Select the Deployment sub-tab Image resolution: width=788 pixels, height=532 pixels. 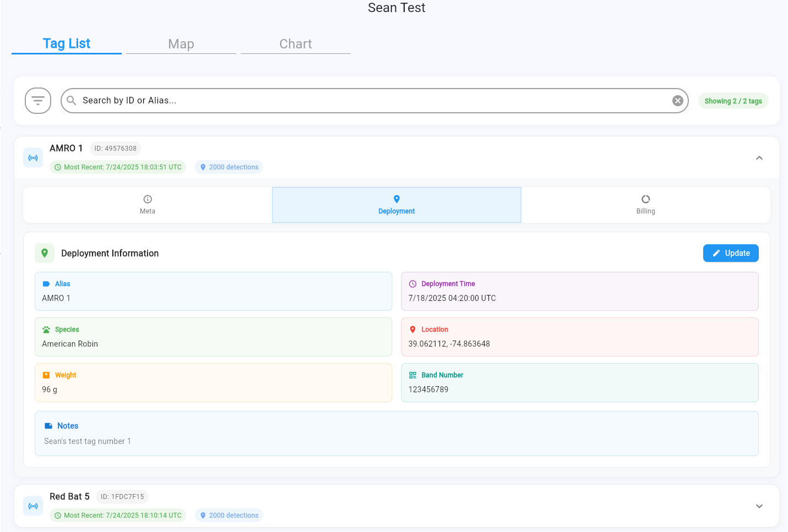pos(396,205)
